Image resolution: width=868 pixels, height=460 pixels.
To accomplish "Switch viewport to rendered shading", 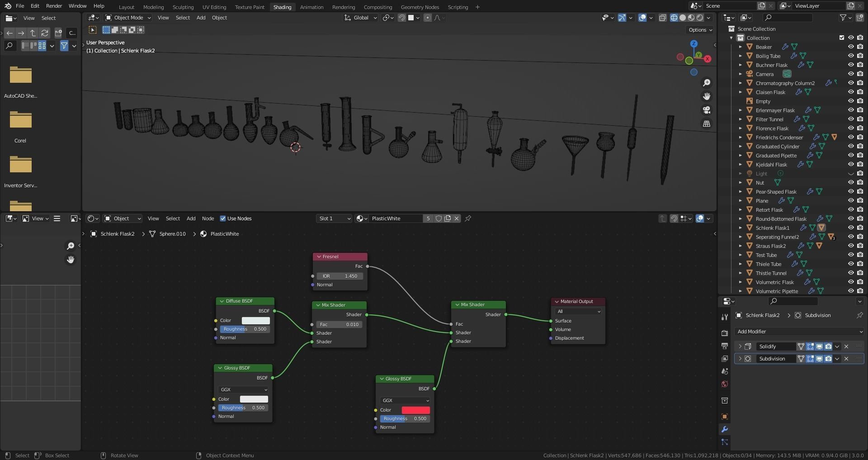I will coord(700,18).
